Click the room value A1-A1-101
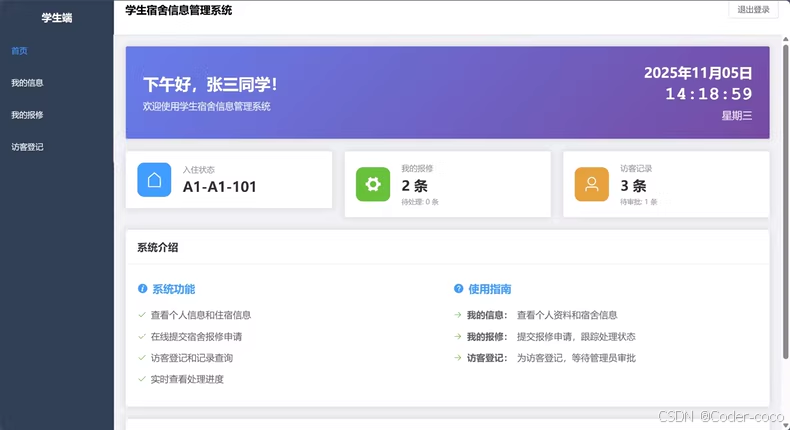 coord(220,187)
